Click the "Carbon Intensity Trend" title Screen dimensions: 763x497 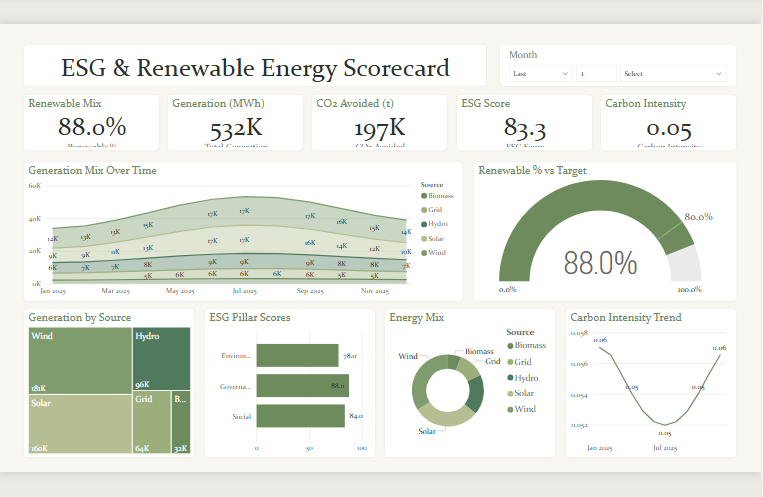coord(626,317)
